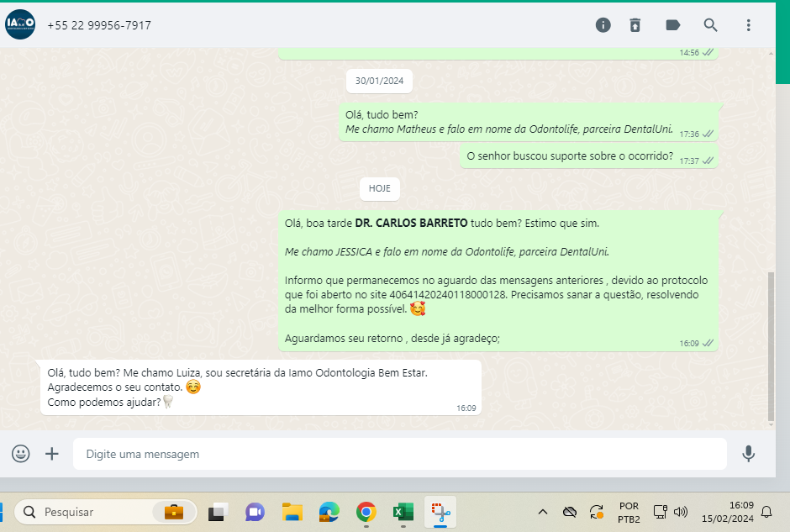The image size is (790, 532).
Task: Open Excel from the taskbar
Action: pos(403,513)
